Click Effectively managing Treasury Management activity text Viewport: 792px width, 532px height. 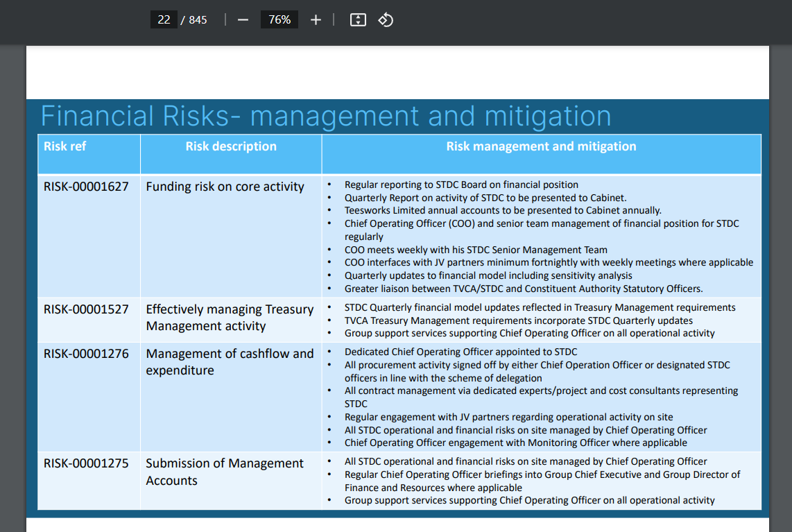coord(230,318)
